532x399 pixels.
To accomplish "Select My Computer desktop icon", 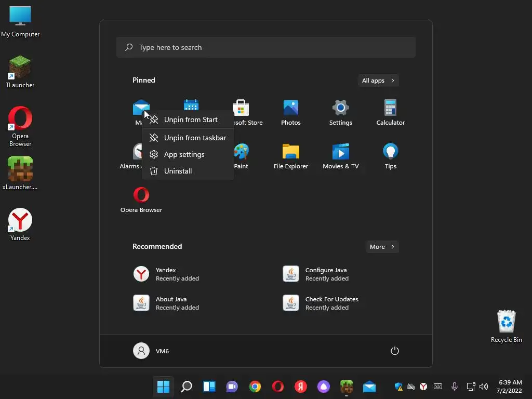I will [20, 21].
